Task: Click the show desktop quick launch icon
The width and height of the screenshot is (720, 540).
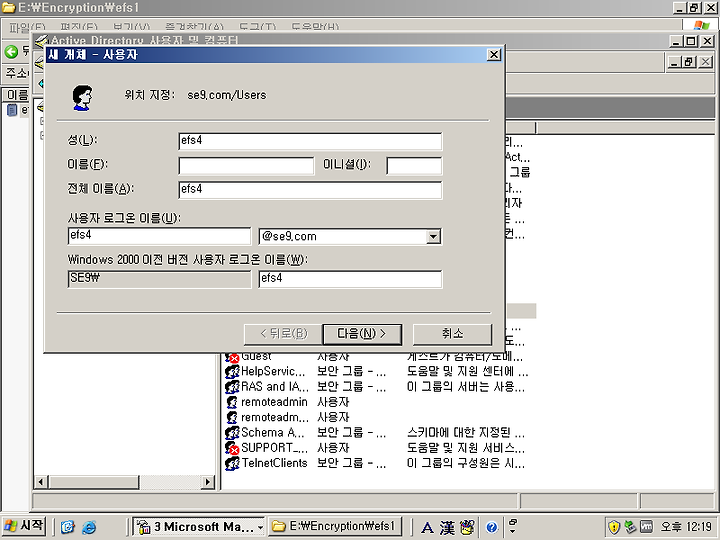Action: click(68, 527)
